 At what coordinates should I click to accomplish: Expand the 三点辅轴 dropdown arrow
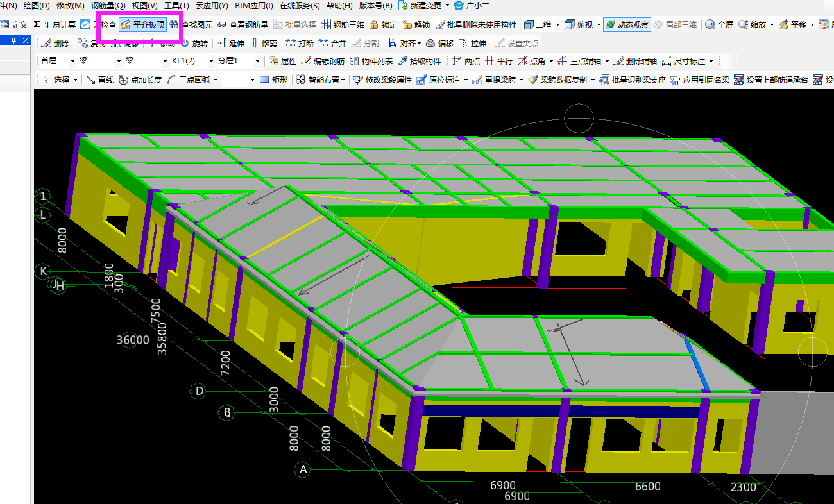(606, 62)
